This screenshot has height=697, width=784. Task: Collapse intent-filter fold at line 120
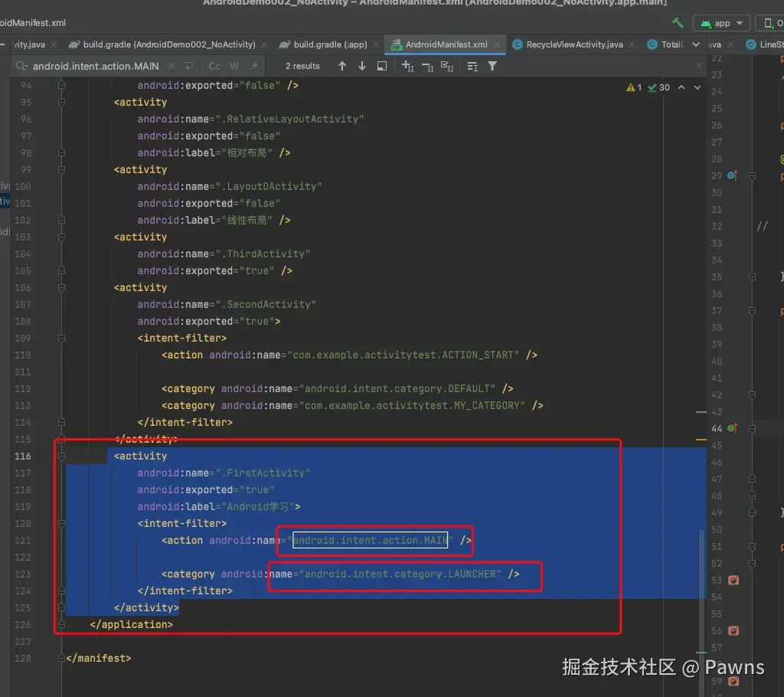pos(61,523)
